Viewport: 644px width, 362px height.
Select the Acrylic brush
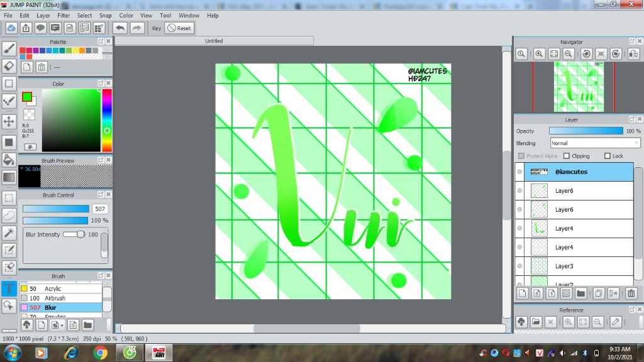[x=61, y=288]
